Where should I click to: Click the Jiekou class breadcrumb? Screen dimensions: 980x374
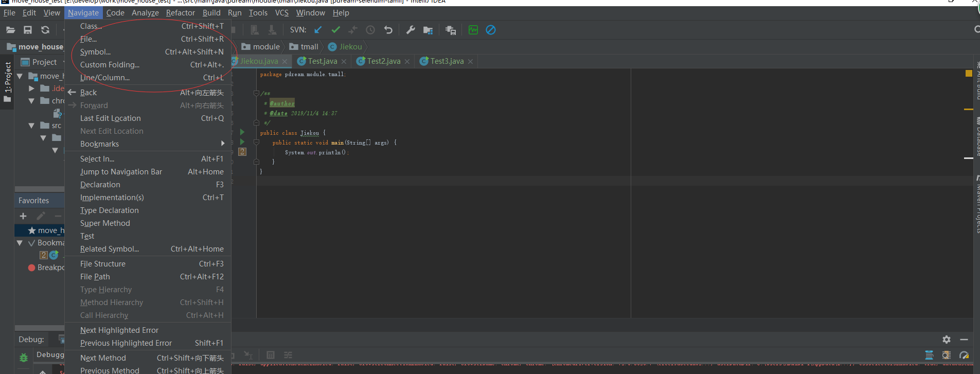(x=345, y=47)
